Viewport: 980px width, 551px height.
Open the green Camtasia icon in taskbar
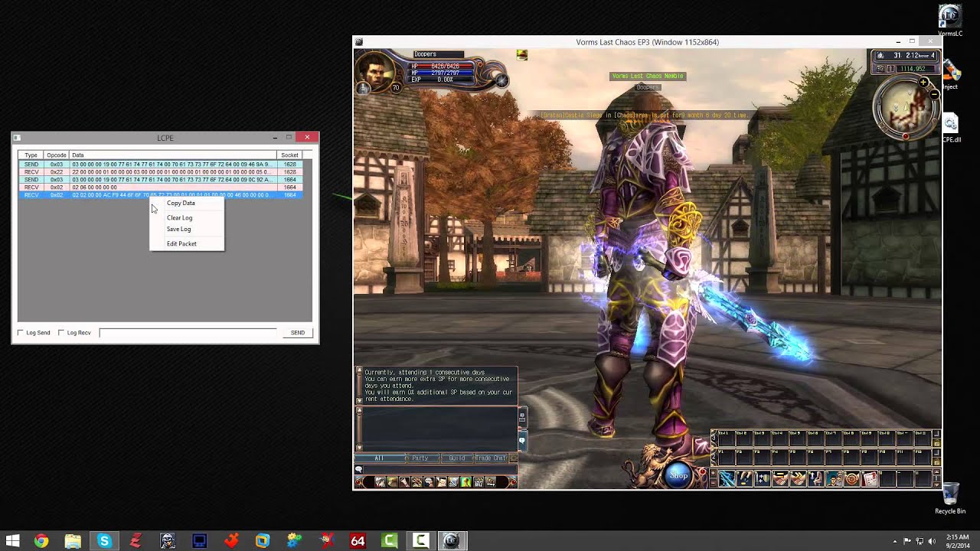coord(390,541)
